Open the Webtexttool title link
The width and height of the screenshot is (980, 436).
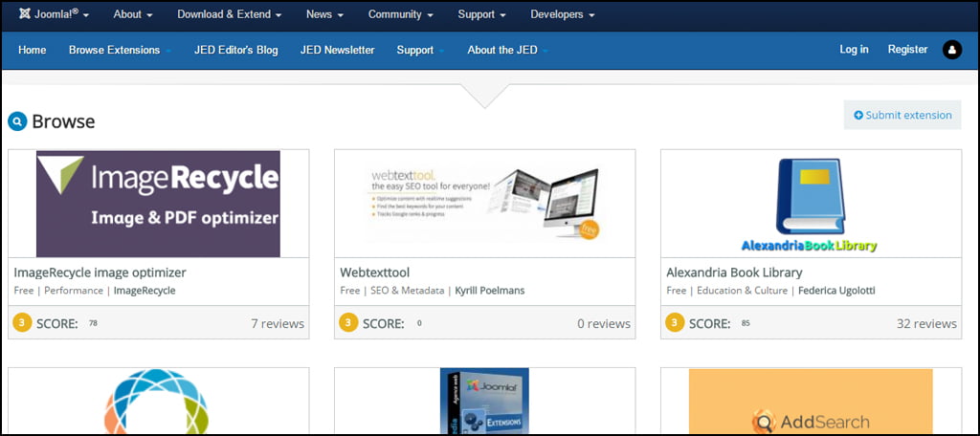coord(375,272)
